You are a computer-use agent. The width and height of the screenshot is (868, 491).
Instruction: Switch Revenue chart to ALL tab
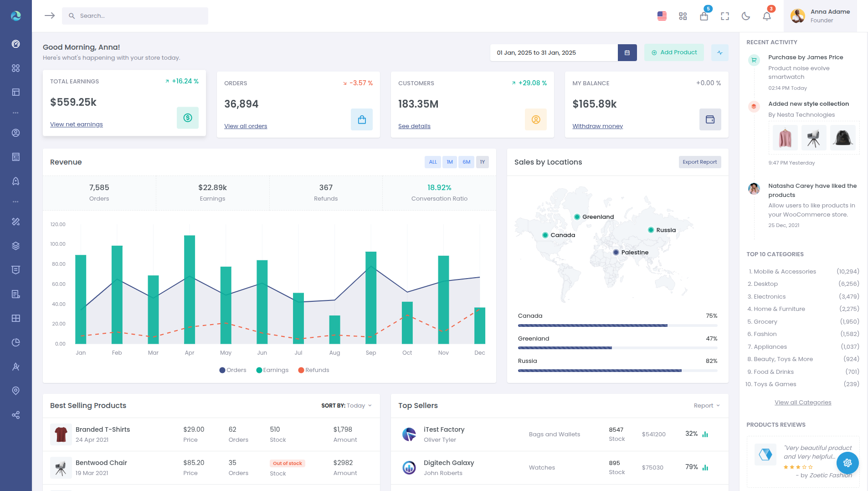(x=432, y=162)
